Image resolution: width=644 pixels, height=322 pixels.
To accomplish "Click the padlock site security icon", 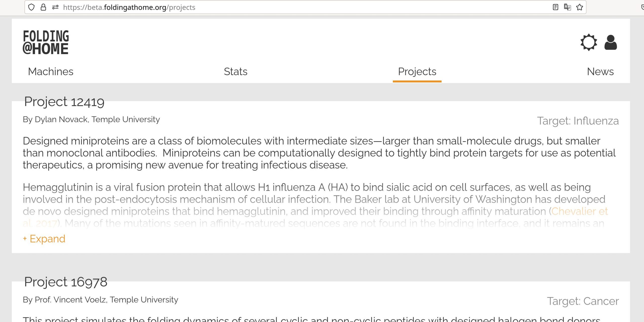I will 43,7.
